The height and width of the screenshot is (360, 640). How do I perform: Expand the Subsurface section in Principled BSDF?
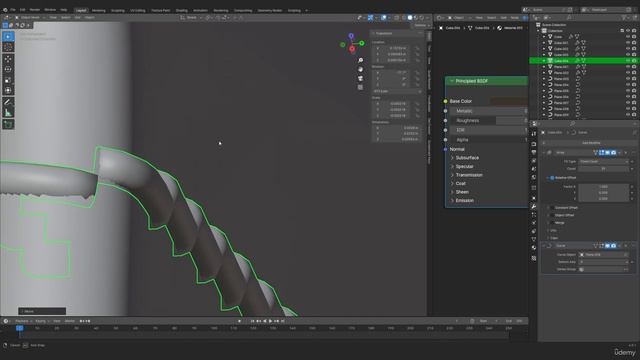click(x=465, y=158)
